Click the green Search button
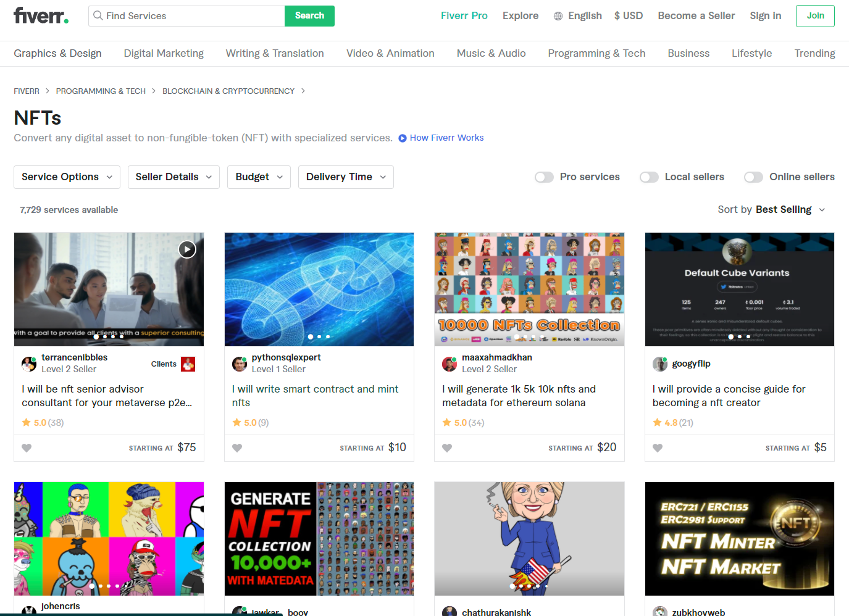This screenshot has width=849, height=616. click(x=309, y=16)
